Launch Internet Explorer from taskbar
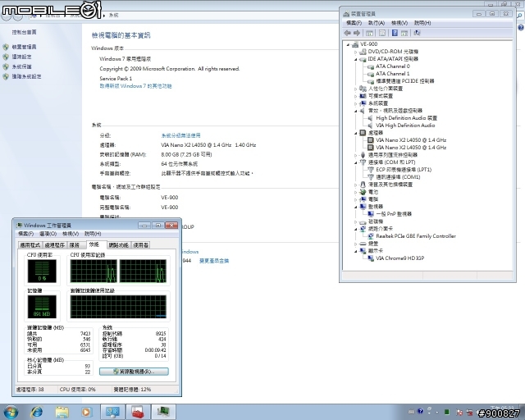The height and width of the screenshot is (420, 525). point(36,412)
